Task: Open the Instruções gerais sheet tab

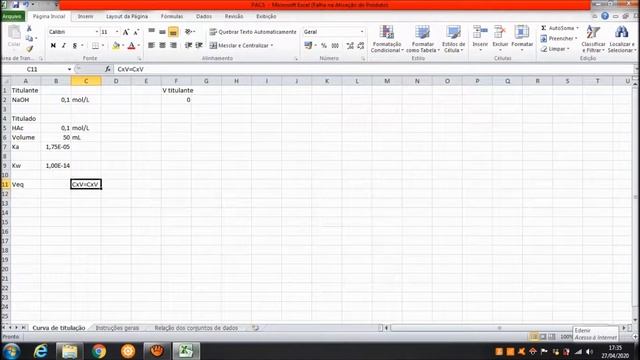Action: click(117, 328)
